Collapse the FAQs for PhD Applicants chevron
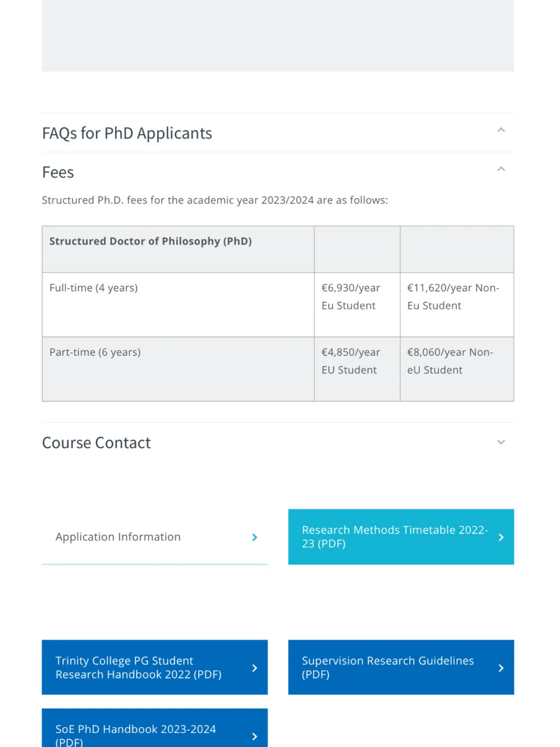 501,130
